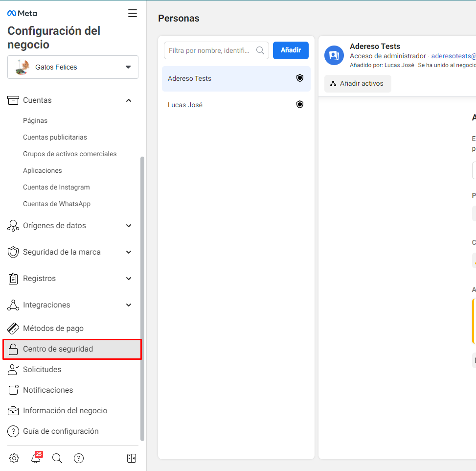This screenshot has width=476, height=471.
Task: Collapse the Cuentas section
Action: (129, 100)
